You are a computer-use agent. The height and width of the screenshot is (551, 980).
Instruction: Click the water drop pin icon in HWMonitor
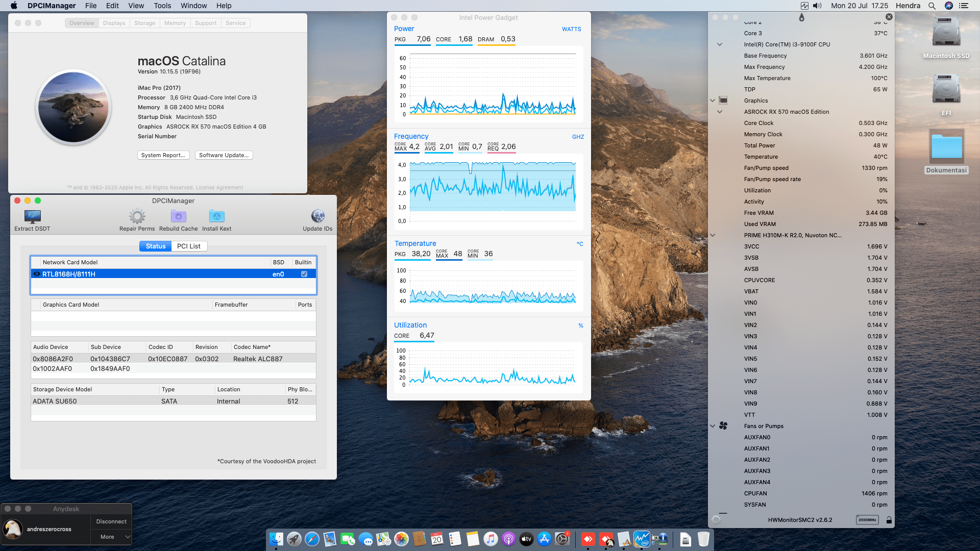pyautogui.click(x=801, y=17)
